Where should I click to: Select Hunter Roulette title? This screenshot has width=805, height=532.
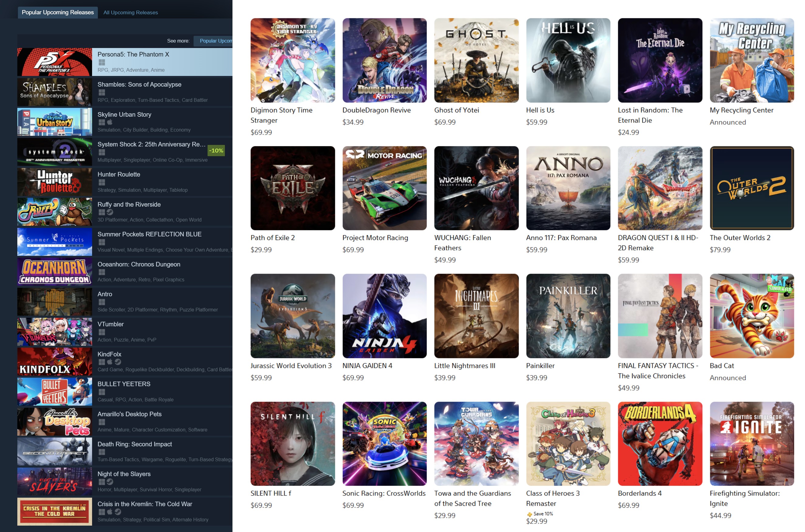click(x=119, y=174)
